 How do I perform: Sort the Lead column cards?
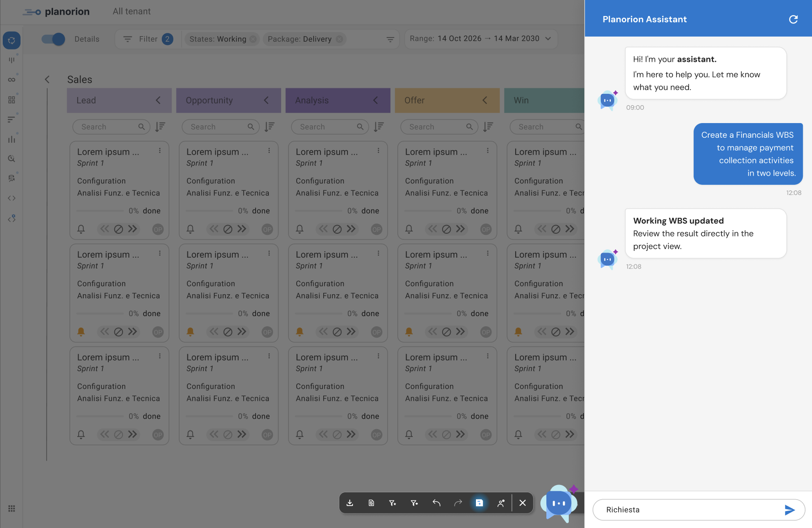(x=160, y=127)
